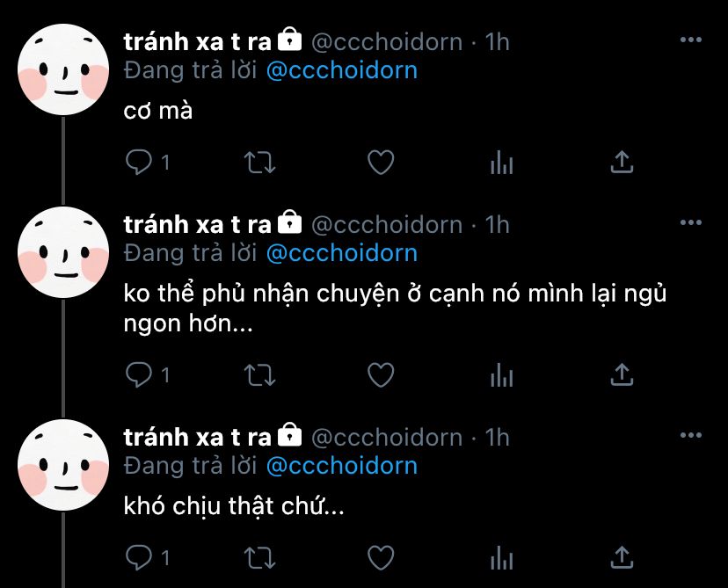
Task: Open replies on the "cơ mà" tweet
Action: [138, 163]
